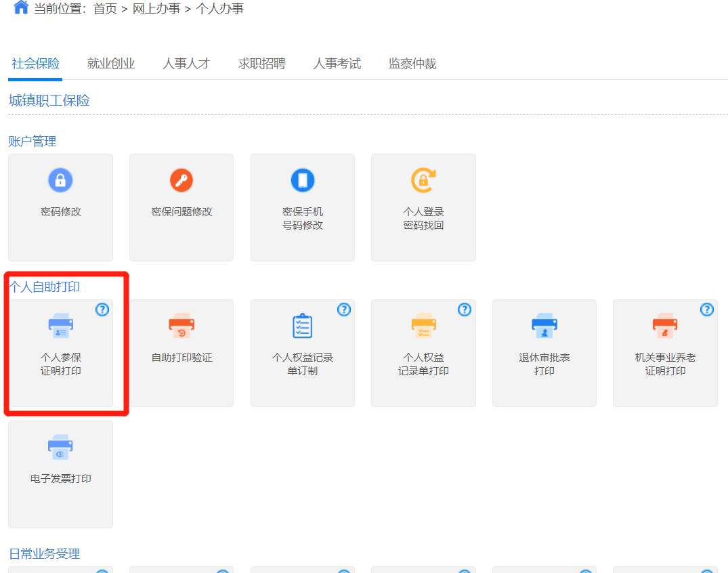Open 个人登录密码找回 icon tile
This screenshot has width=728, height=573.
[423, 181]
